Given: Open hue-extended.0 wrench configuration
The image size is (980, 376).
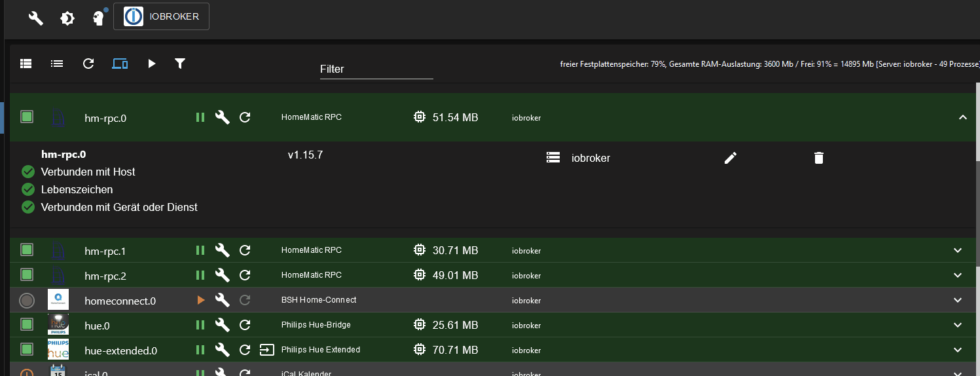Looking at the screenshot, I should [223, 350].
